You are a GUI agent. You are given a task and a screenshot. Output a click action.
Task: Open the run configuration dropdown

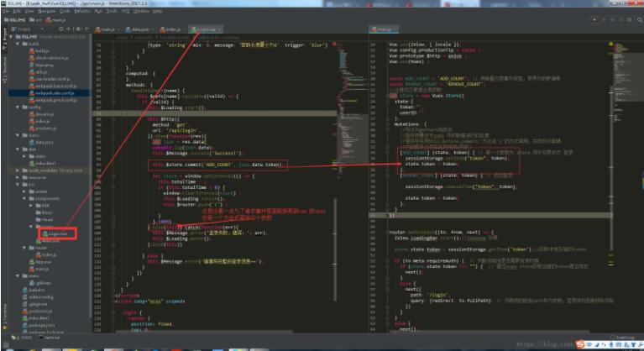(594, 19)
